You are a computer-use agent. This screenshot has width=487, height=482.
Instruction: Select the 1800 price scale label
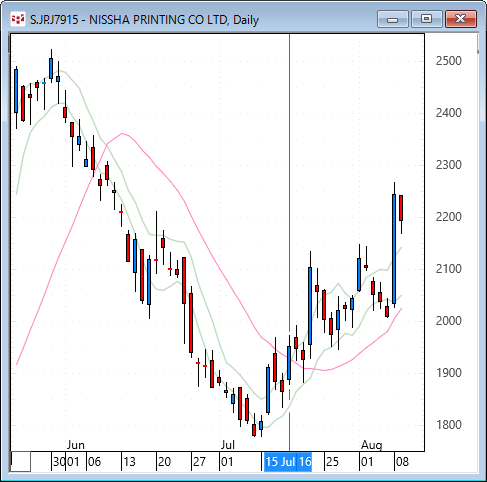pos(448,425)
